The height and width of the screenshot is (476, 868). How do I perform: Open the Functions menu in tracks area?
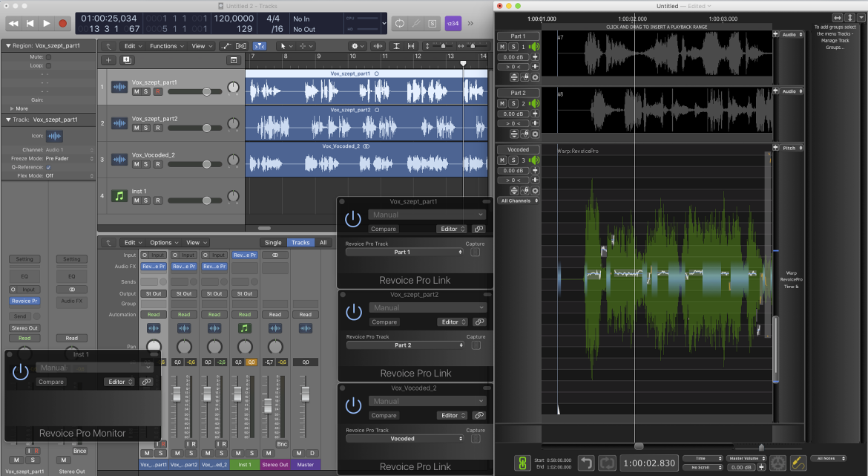[x=167, y=46]
